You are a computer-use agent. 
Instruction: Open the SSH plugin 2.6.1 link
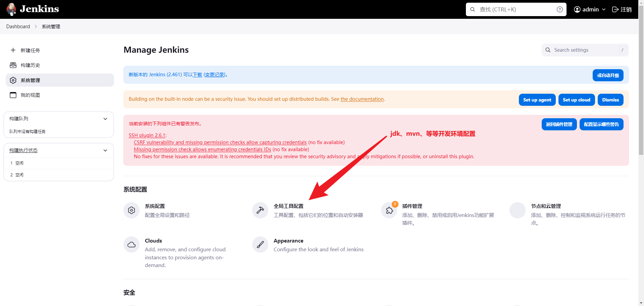tap(147, 135)
